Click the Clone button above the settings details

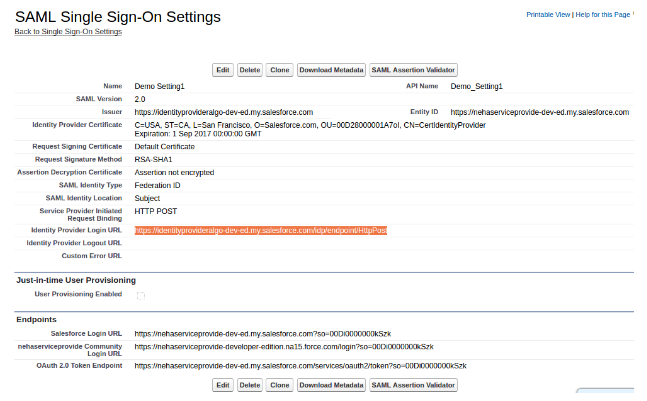(x=279, y=70)
